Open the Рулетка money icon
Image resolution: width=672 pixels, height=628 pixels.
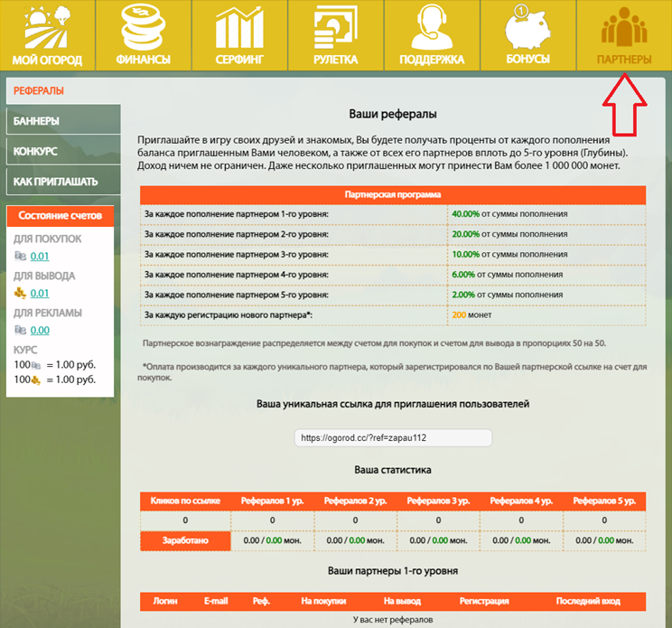point(336,29)
